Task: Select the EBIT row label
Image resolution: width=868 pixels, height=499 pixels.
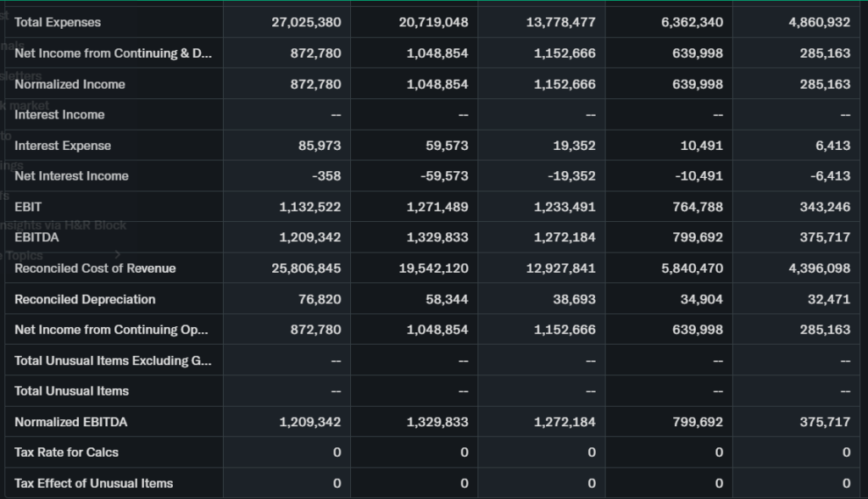Action: click(x=28, y=207)
